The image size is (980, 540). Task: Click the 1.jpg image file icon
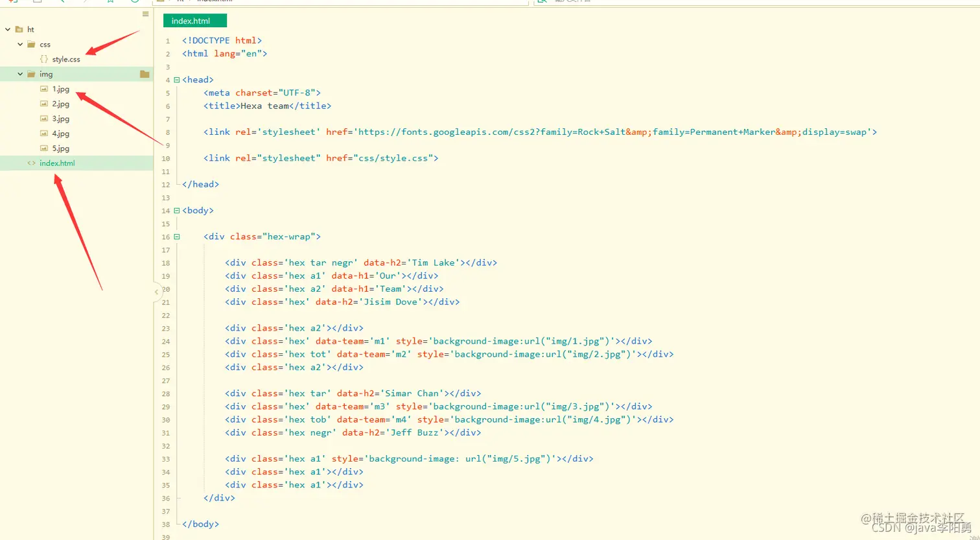43,89
